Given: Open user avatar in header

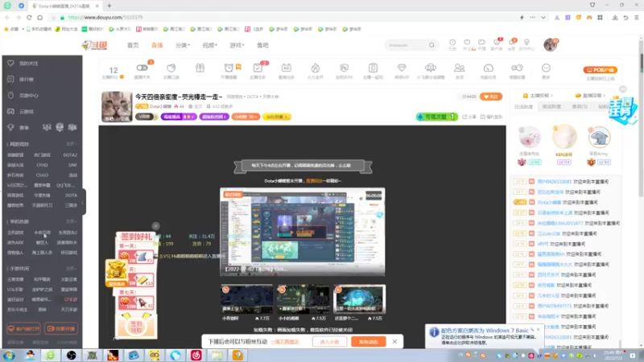Looking at the screenshot, I should click(x=551, y=45).
